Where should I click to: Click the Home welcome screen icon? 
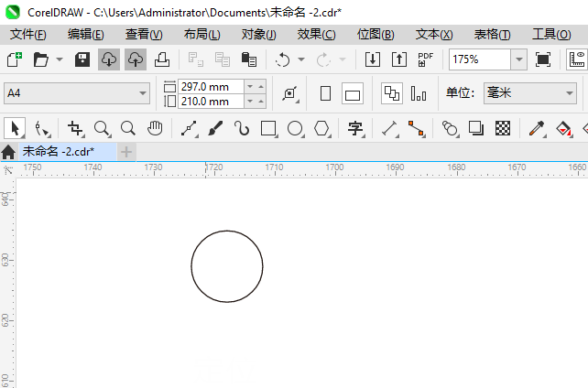click(x=8, y=152)
